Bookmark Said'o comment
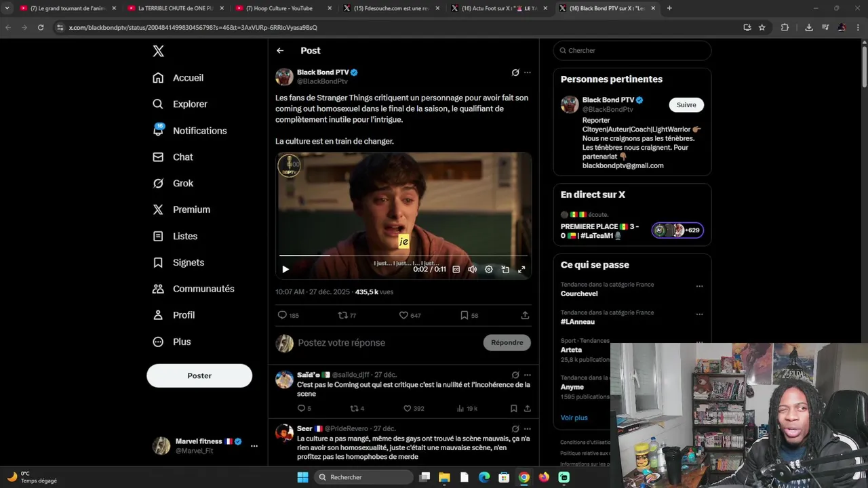Image resolution: width=868 pixels, height=488 pixels. coord(513,408)
